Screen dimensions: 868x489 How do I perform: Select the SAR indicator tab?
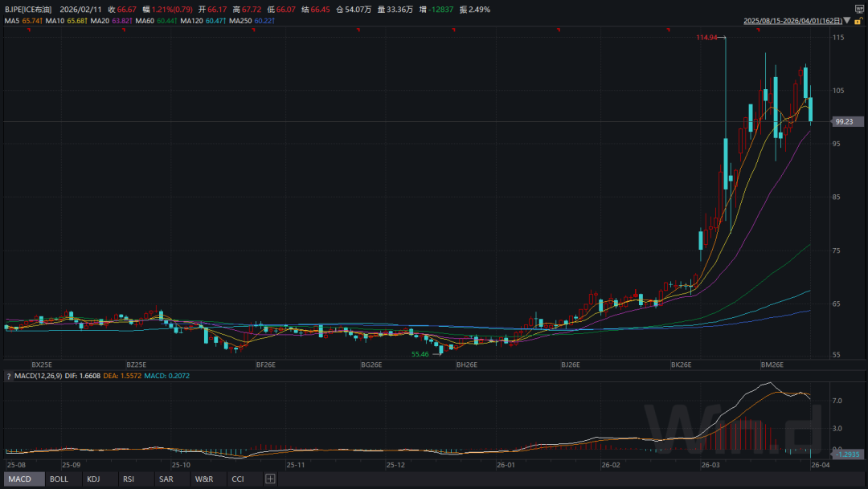166,479
